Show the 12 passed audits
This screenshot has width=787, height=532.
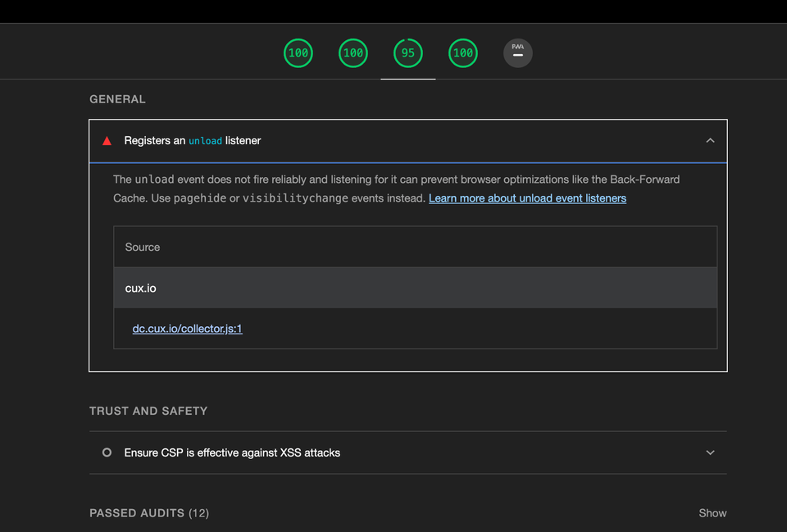point(712,512)
